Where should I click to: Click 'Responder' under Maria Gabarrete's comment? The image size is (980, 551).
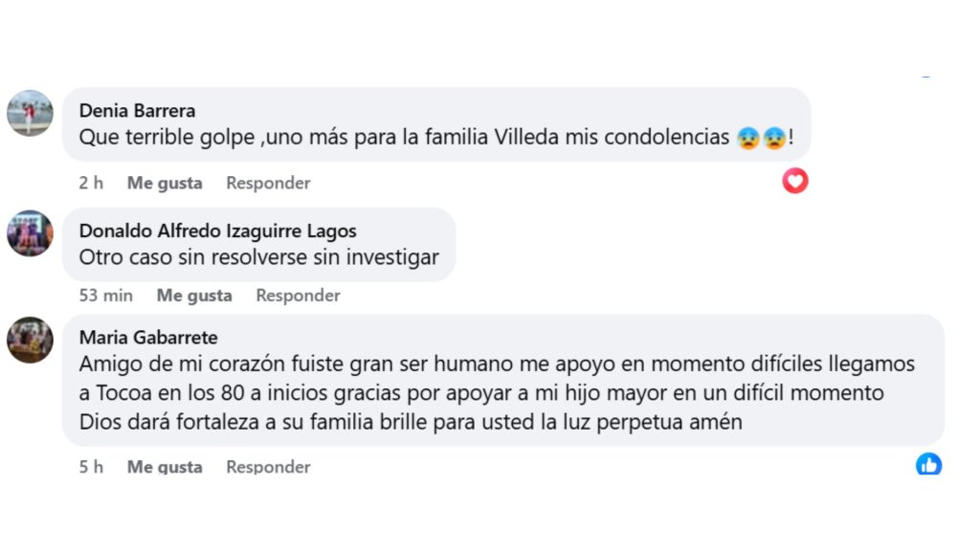267,466
